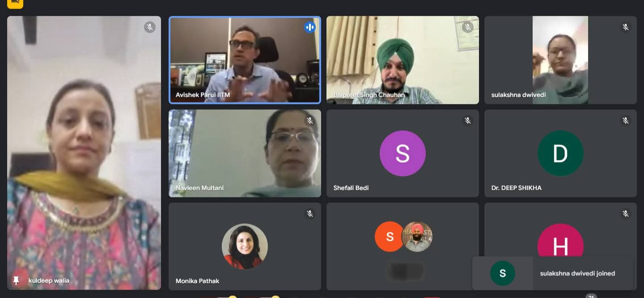Select Navleen Multani's video tile
Screen dimensions: 644x298
(245, 153)
